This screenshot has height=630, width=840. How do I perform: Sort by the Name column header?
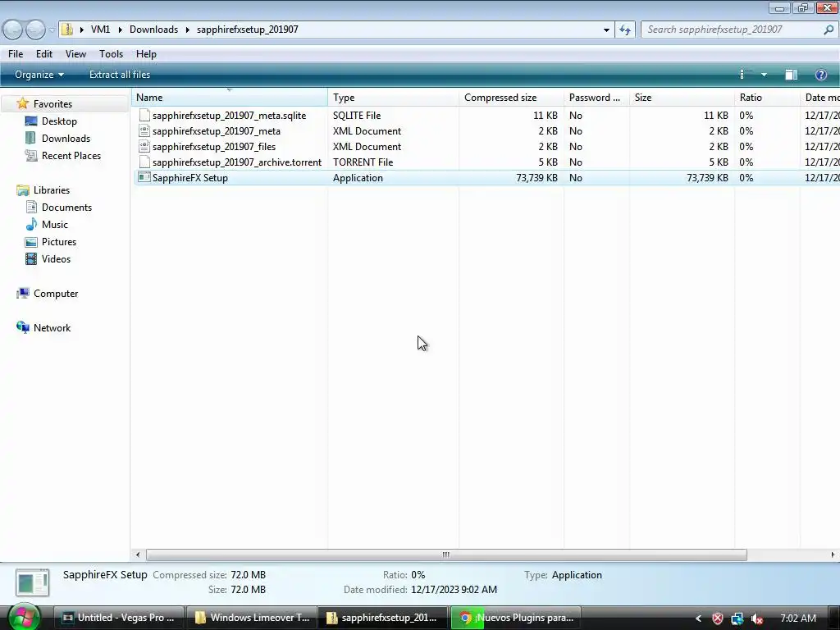tap(230, 98)
